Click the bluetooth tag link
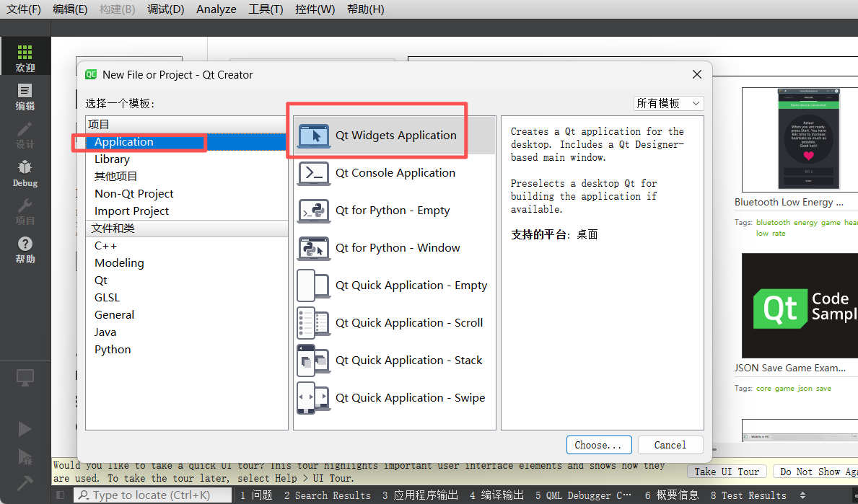 773,223
